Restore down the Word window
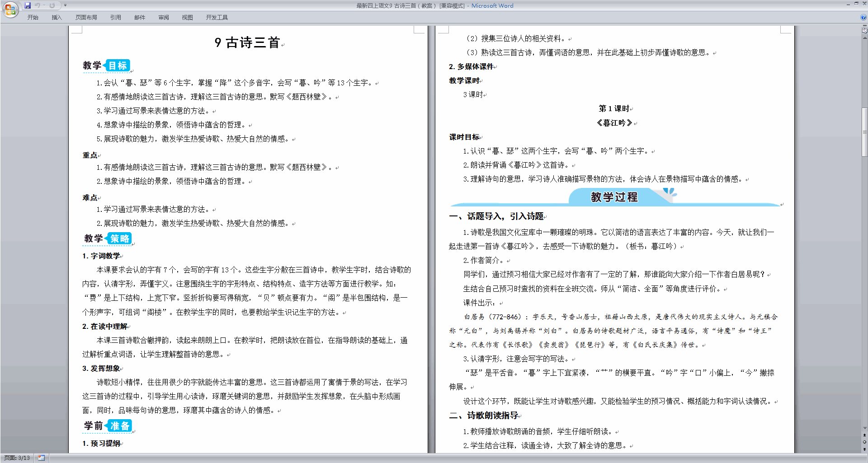The image size is (868, 463). 856,4
